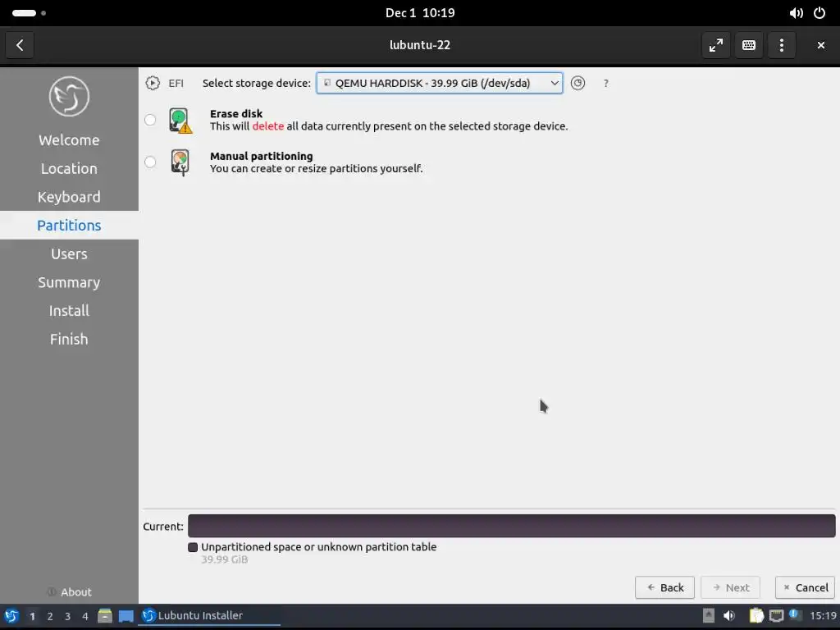
Task: Go to the Location step
Action: tap(69, 169)
